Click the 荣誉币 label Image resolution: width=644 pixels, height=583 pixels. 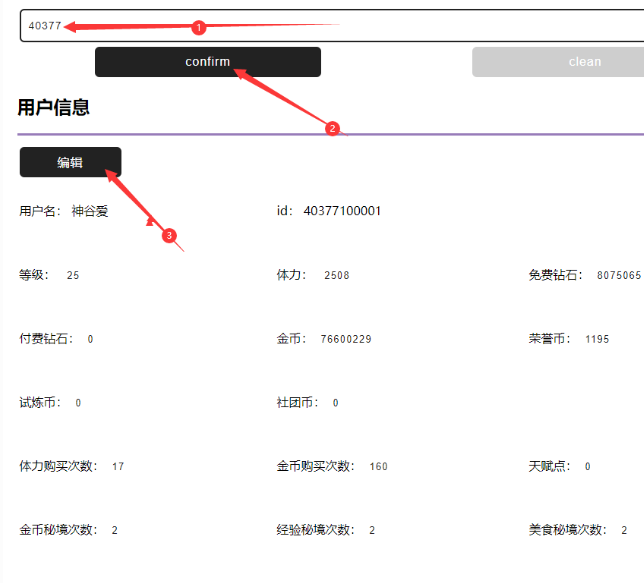[549, 339]
